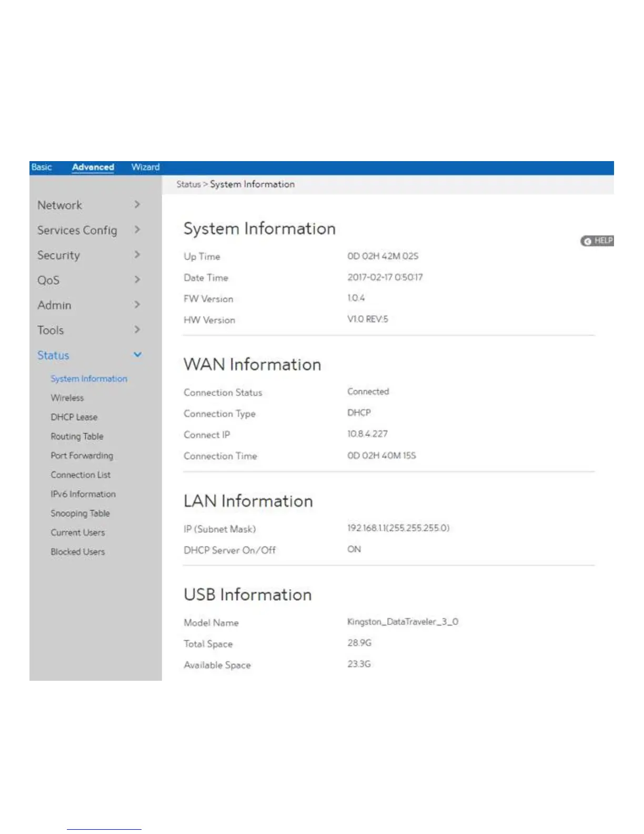Select the Date Time value 2017-02-17

(385, 277)
